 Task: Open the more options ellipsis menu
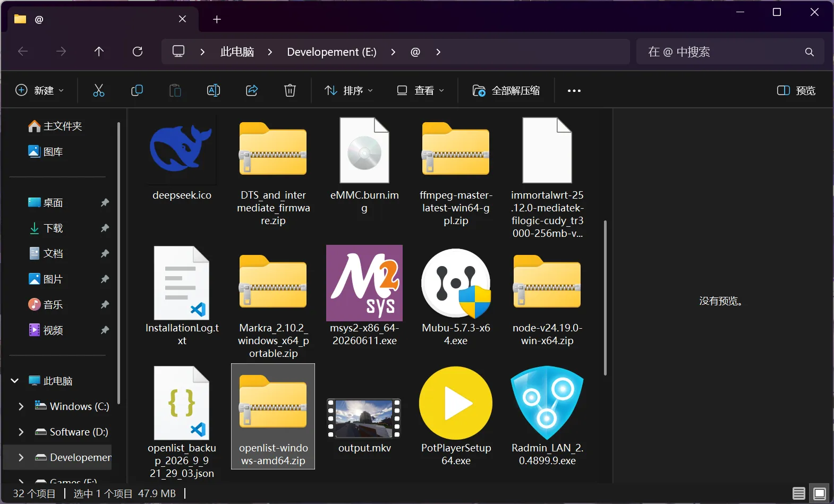(574, 91)
